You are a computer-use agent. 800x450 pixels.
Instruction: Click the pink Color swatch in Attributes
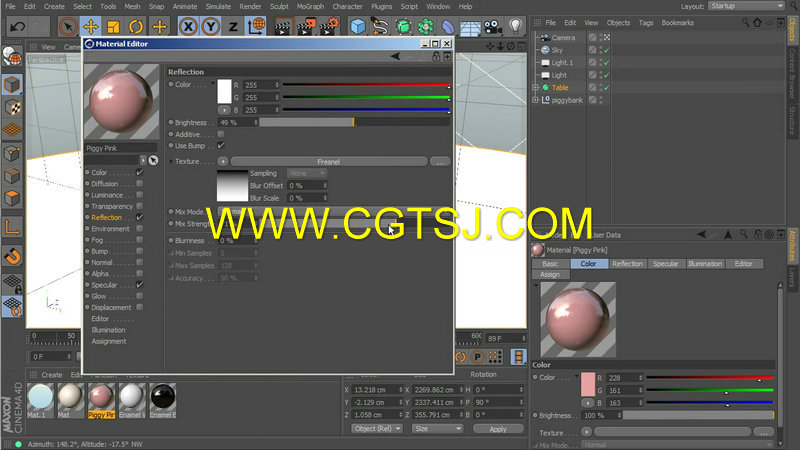tap(588, 384)
